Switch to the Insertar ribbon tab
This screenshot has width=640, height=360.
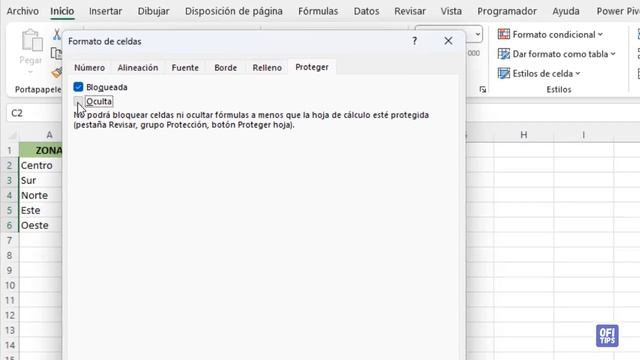tap(105, 11)
